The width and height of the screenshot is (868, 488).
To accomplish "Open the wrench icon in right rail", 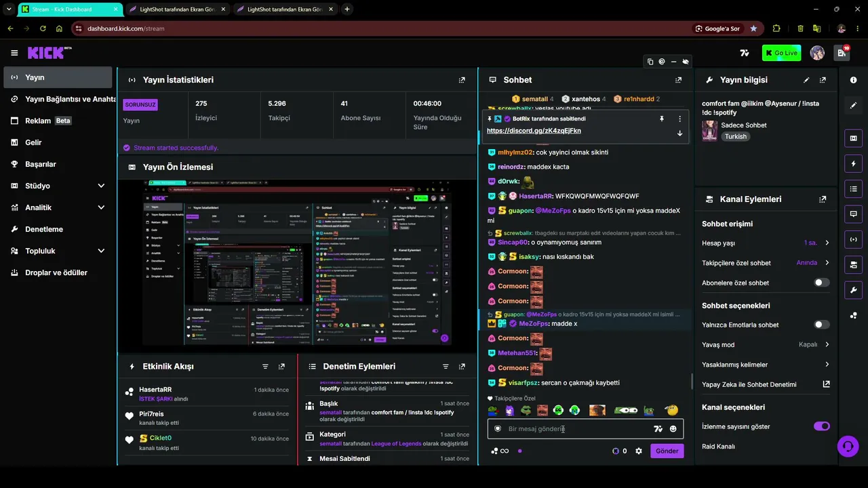I will [853, 290].
